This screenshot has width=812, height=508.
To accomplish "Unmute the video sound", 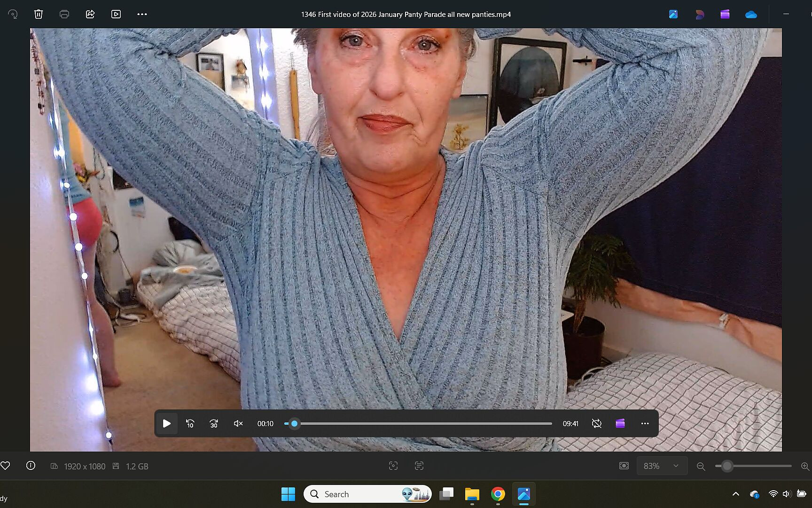I will coord(238,423).
